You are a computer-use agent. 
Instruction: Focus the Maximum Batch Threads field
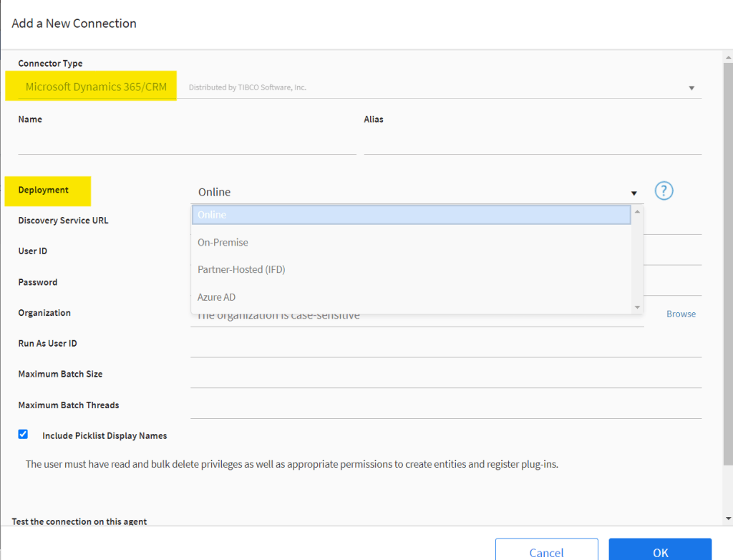[x=445, y=407]
